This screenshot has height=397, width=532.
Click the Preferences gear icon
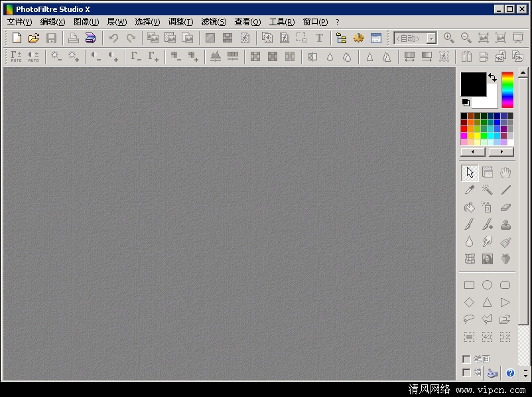(x=359, y=38)
